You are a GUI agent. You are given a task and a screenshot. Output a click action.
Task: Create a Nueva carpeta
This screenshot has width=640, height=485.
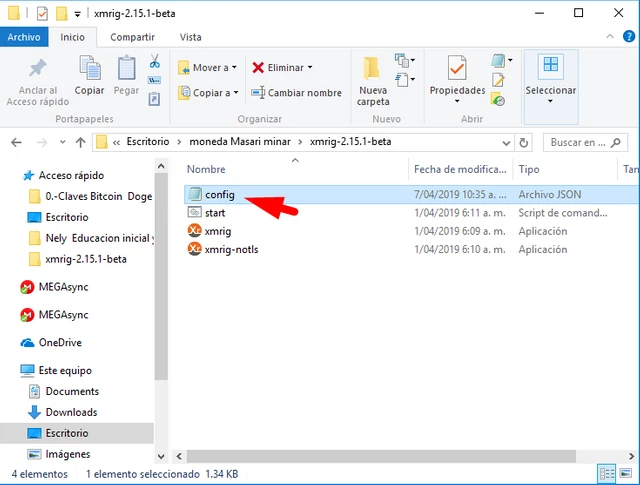[x=373, y=82]
